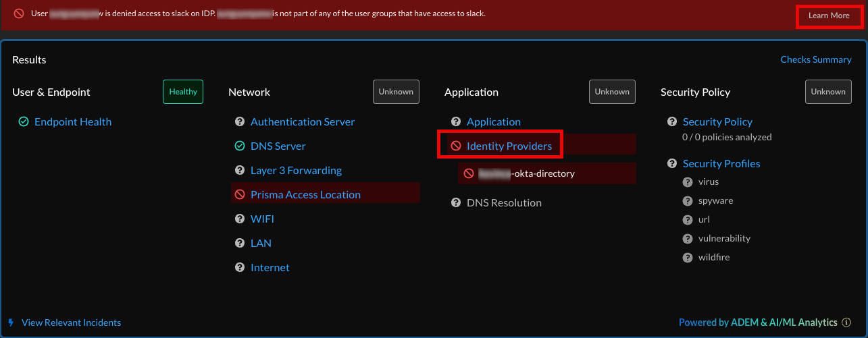Select the Authentication Server check
This screenshot has height=338, width=868.
303,122
